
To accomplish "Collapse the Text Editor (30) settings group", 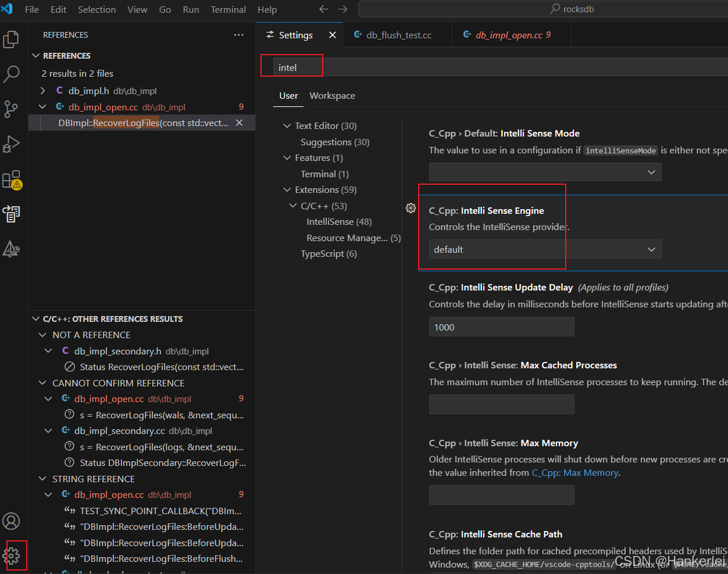I will (287, 125).
